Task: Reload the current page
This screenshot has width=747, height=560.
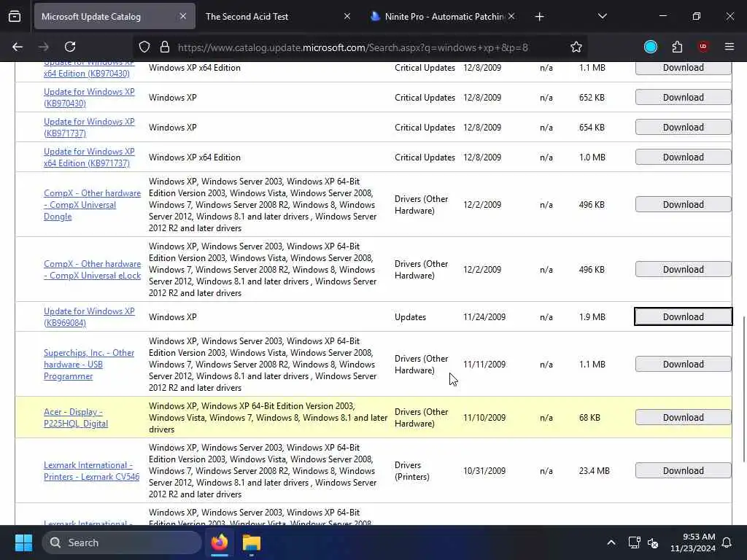Action: pyautogui.click(x=70, y=47)
